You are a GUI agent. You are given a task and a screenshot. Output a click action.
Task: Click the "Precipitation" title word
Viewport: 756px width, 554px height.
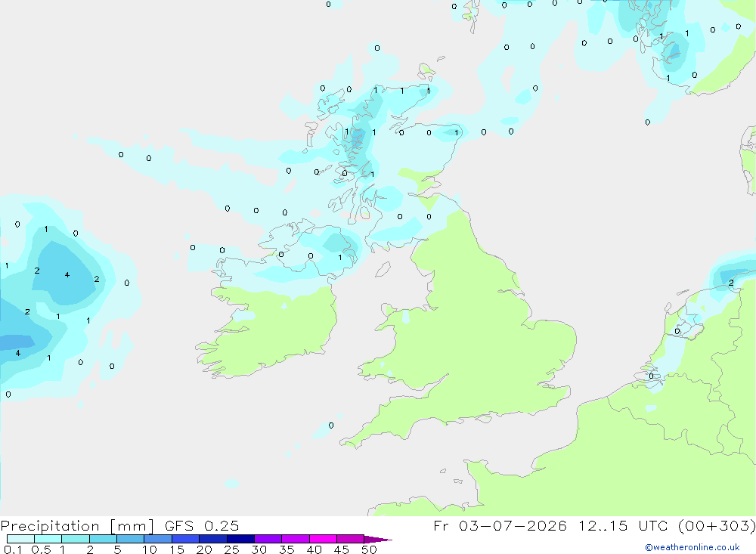point(50,525)
